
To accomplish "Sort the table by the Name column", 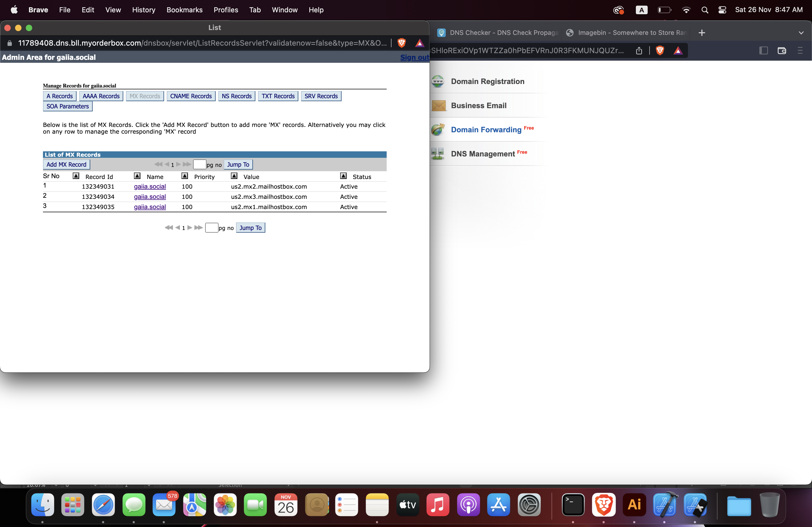I will (x=137, y=176).
